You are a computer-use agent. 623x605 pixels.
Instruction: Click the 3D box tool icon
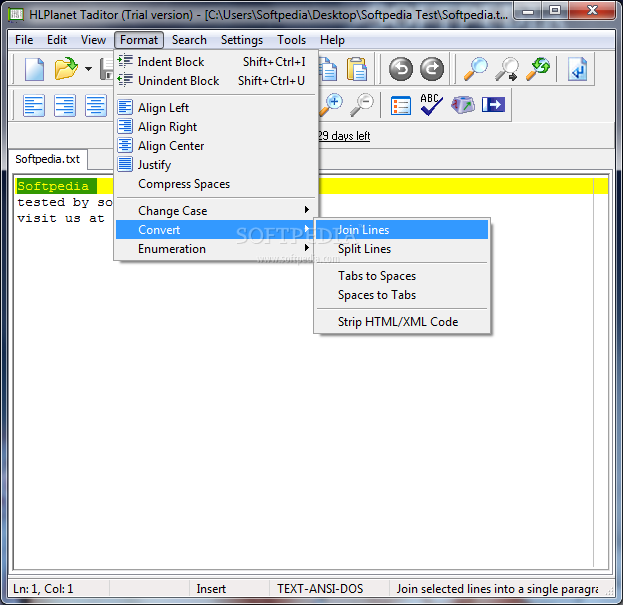click(462, 105)
